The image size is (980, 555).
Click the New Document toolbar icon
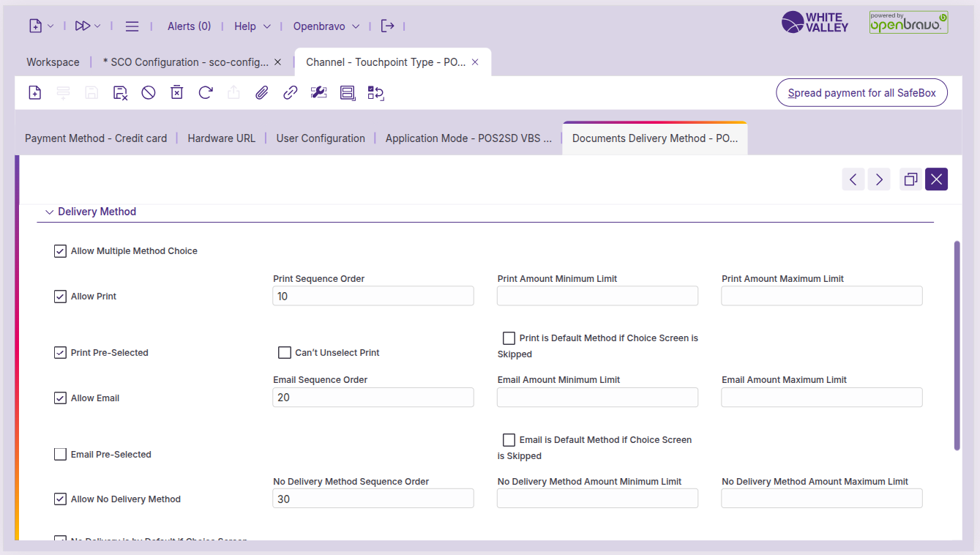pyautogui.click(x=34, y=93)
